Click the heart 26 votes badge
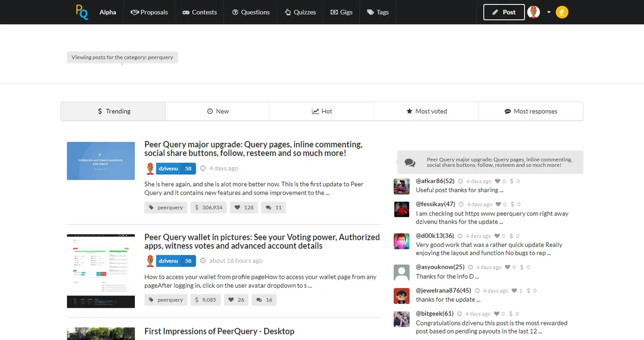Screen dimensions: 644x340 tap(236, 300)
